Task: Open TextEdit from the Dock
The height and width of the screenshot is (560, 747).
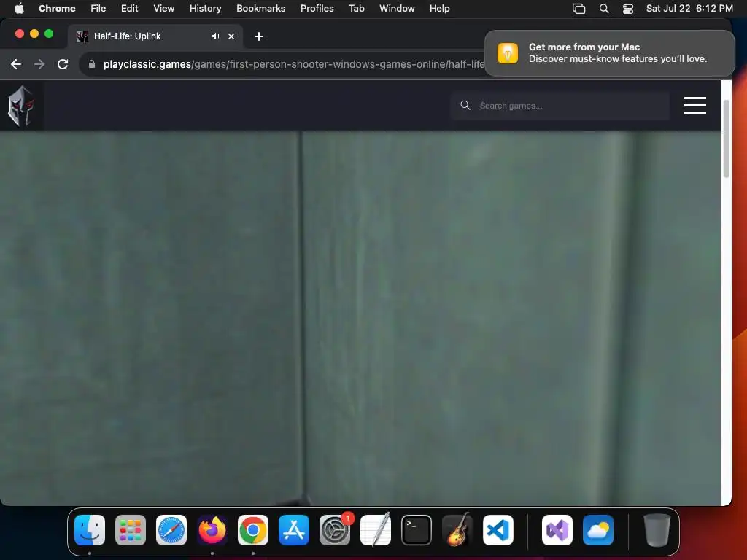Action: pos(376,530)
